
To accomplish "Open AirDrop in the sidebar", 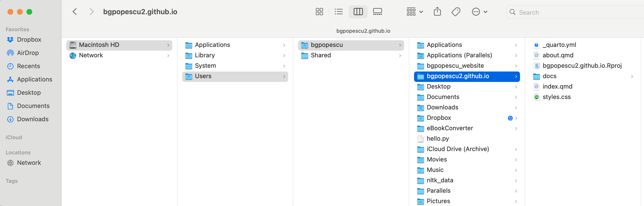I will 28,53.
